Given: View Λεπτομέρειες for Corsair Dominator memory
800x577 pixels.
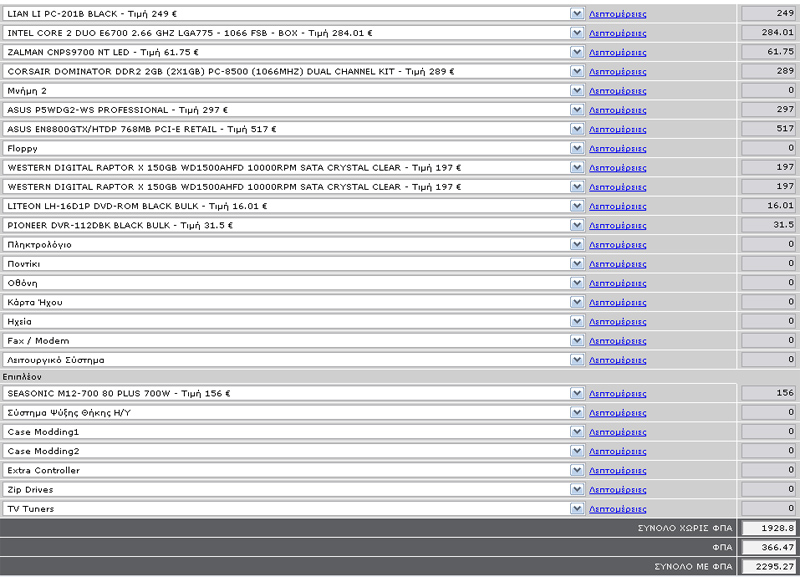Looking at the screenshot, I should point(617,72).
